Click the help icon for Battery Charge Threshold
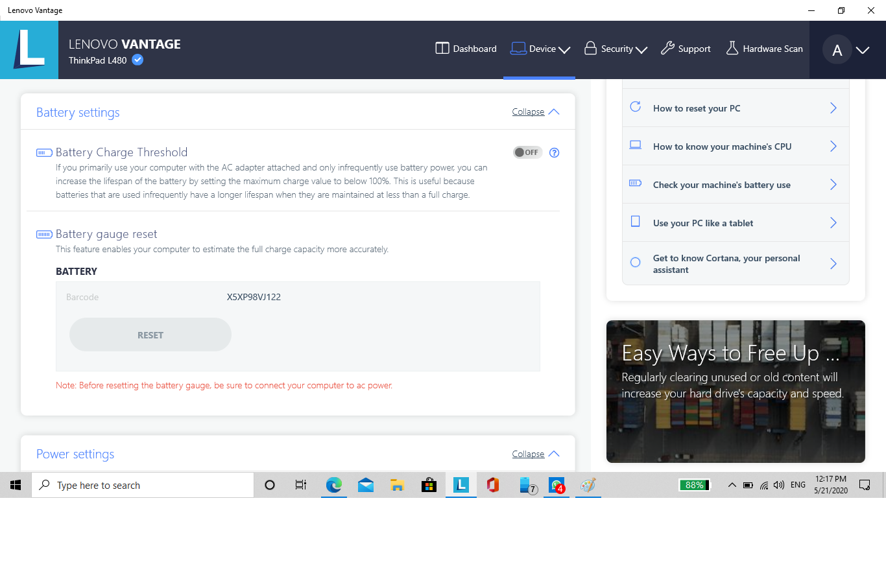The image size is (886, 588). pyautogui.click(x=554, y=153)
